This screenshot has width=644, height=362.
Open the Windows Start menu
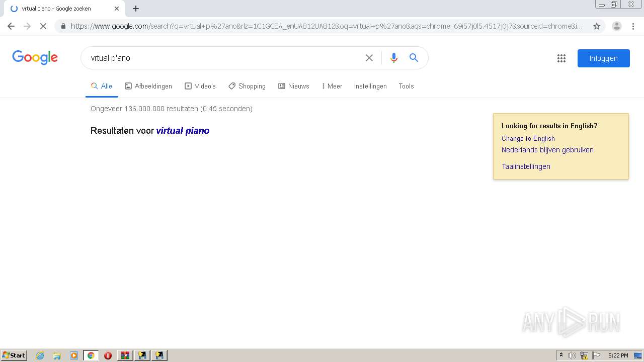14,355
